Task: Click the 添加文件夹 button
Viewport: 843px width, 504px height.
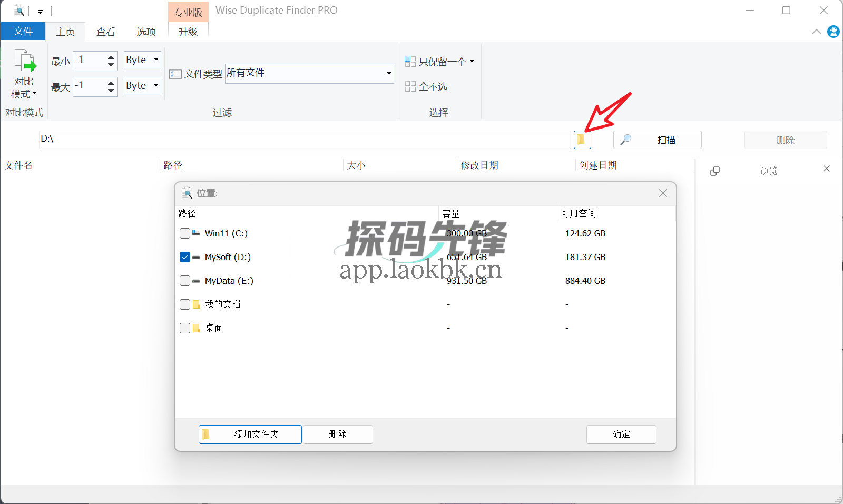Action: (250, 434)
